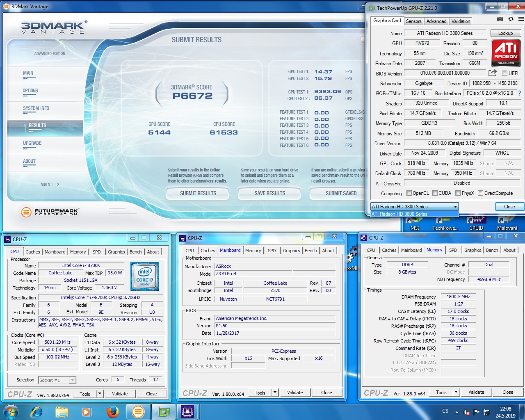Click the Tools button in CPU-Z Mainboard window
Screen dimensions: 525x420
(x=260, y=393)
